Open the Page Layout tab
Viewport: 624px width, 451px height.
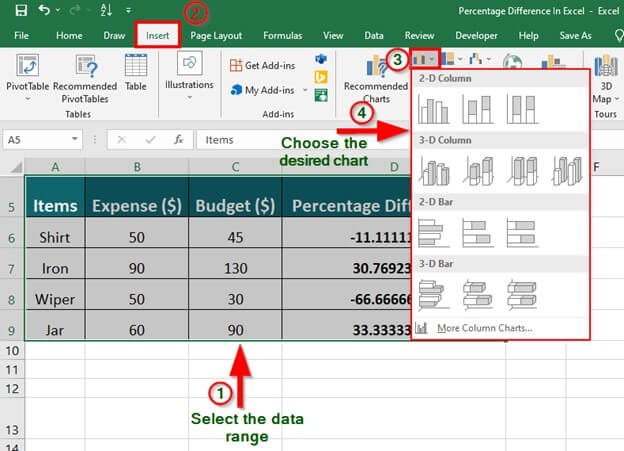[216, 36]
